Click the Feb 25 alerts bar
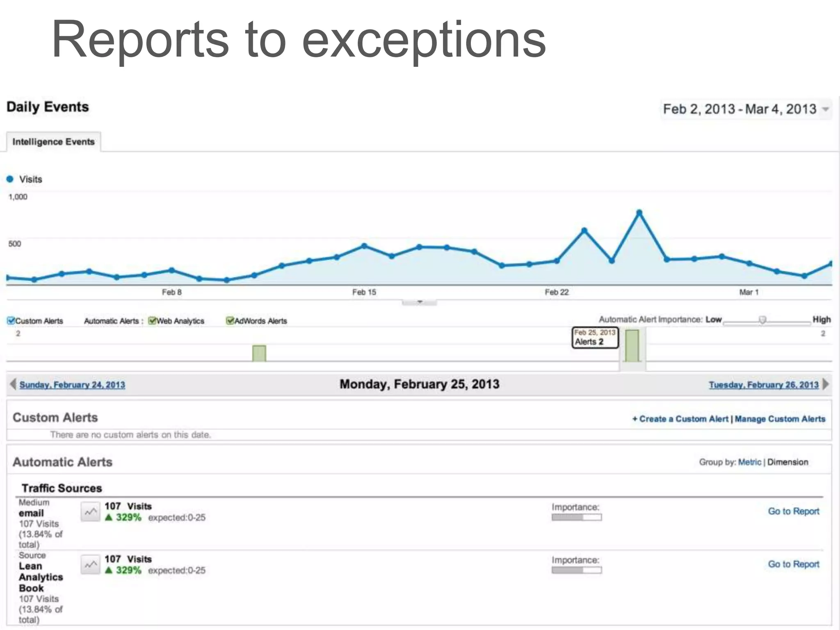This screenshot has width=840, height=630. pyautogui.click(x=632, y=346)
